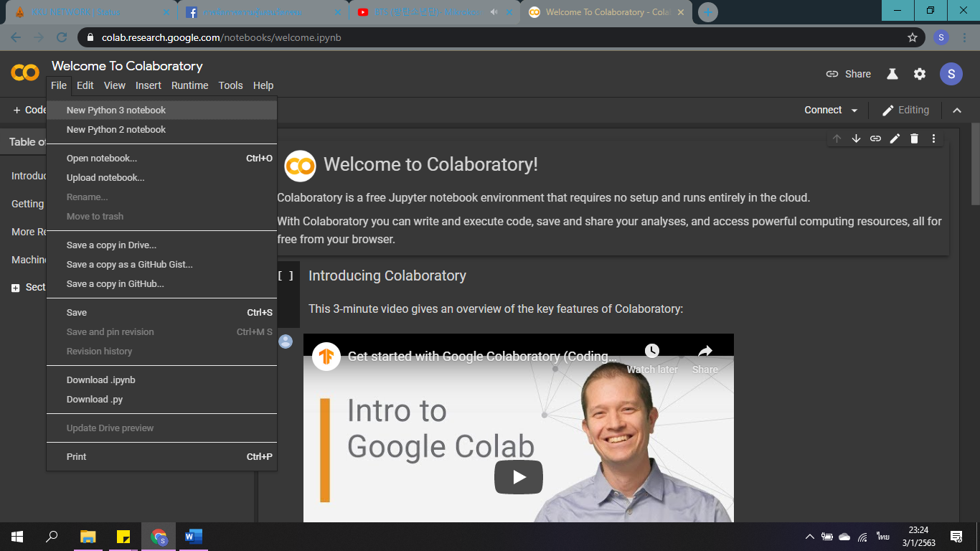Open the Tools menu
The width and height of the screenshot is (980, 551).
(231, 85)
